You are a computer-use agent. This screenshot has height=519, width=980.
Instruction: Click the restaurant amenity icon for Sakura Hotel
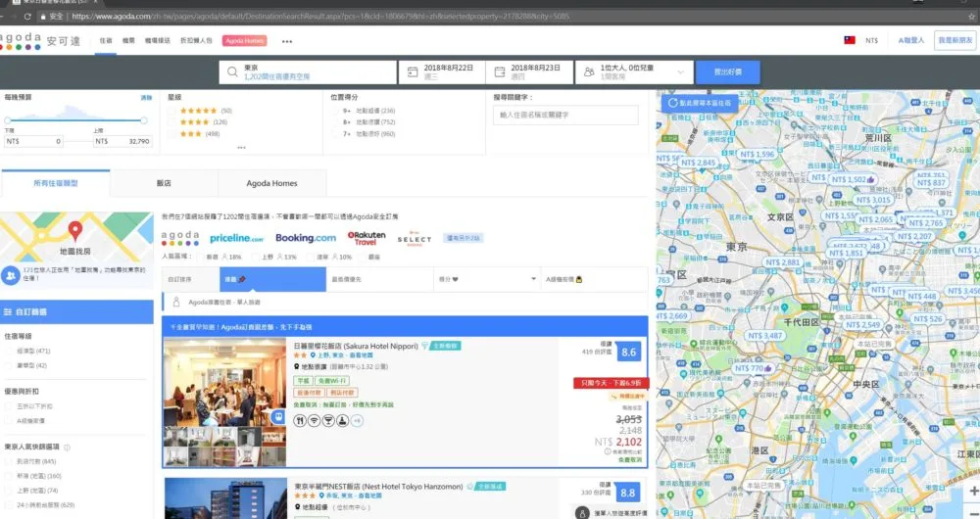click(300, 421)
